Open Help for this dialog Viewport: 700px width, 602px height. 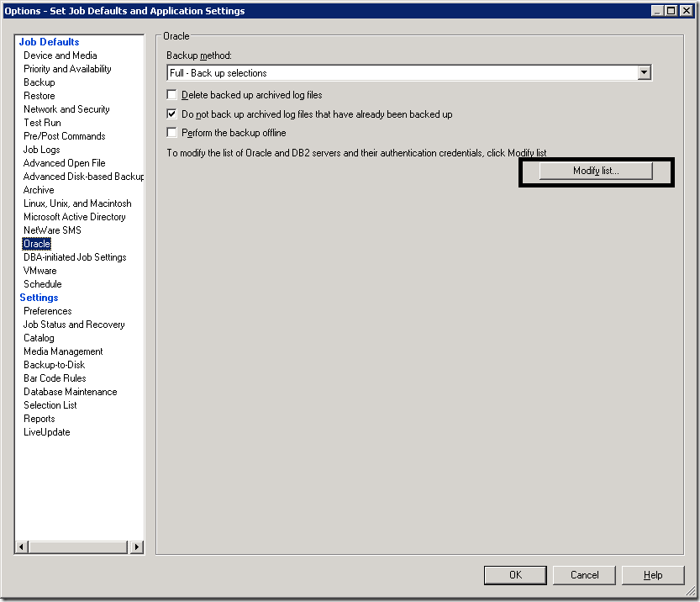[653, 575]
